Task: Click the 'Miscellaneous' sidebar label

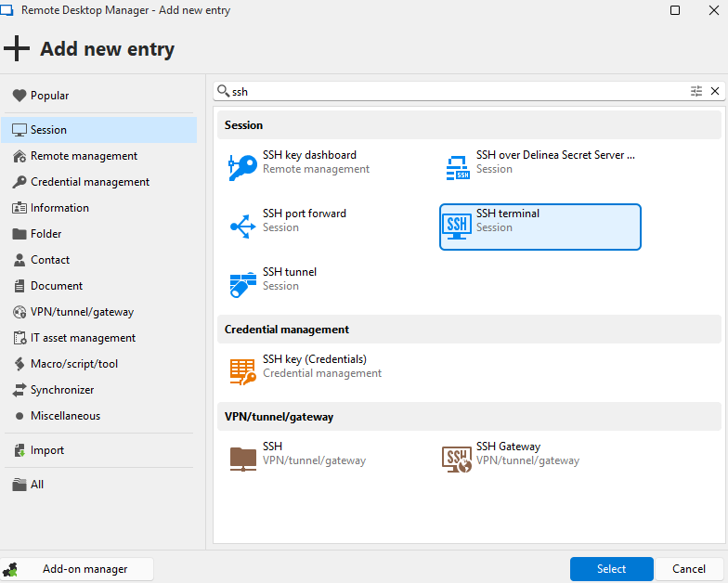Action: point(65,416)
